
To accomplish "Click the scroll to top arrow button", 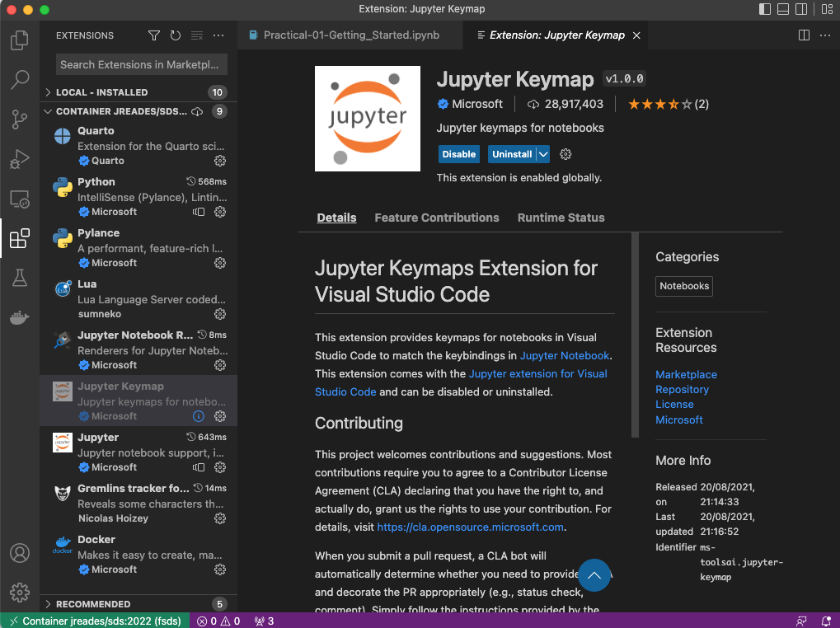I will click(x=594, y=575).
